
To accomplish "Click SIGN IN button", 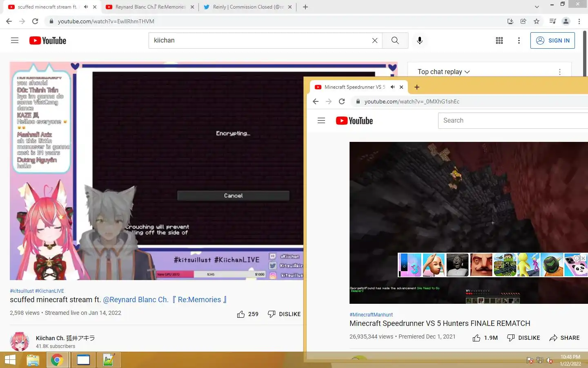I will pos(552,40).
